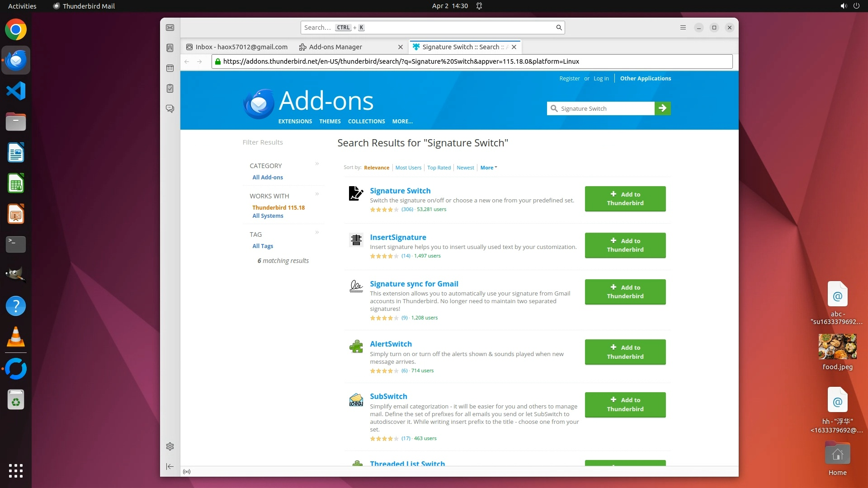
Task: Switch to the Add-ons Manager tab
Action: coord(335,47)
